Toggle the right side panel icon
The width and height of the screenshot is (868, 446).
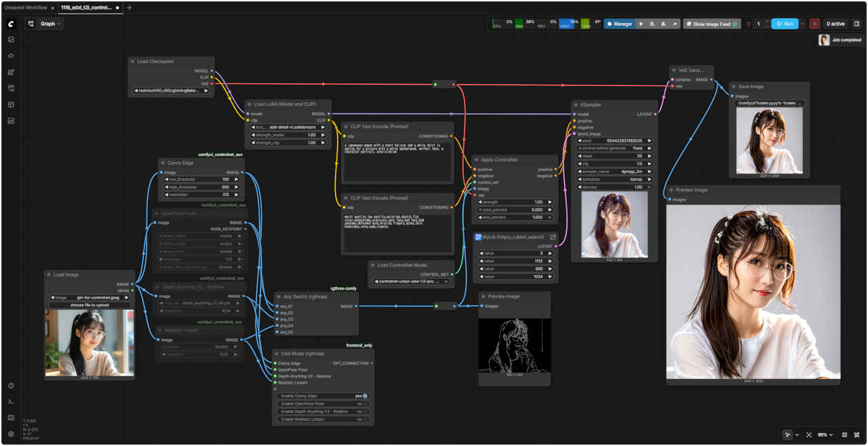click(x=856, y=24)
